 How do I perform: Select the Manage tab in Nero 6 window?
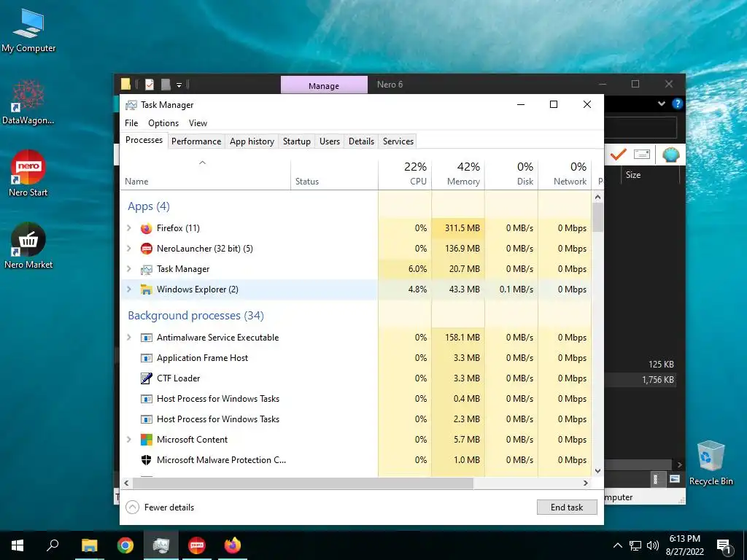point(324,85)
